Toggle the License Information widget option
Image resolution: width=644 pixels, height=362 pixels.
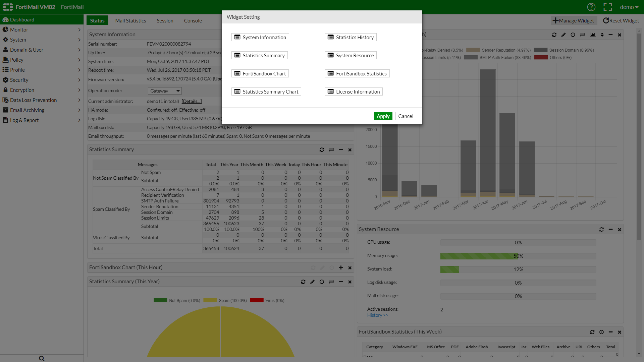pyautogui.click(x=354, y=92)
